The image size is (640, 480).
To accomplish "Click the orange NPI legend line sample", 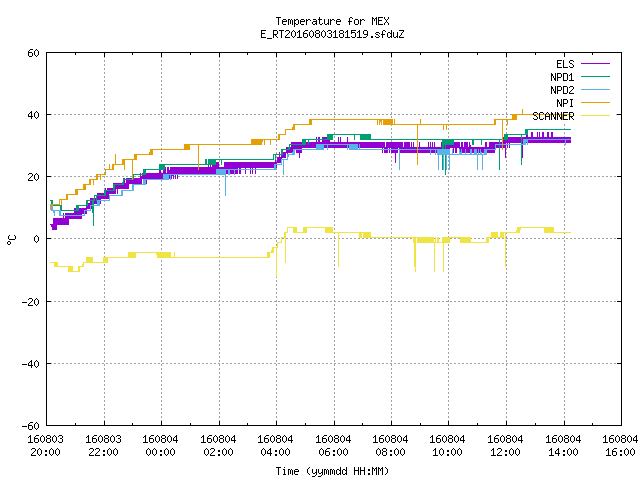I will (596, 103).
